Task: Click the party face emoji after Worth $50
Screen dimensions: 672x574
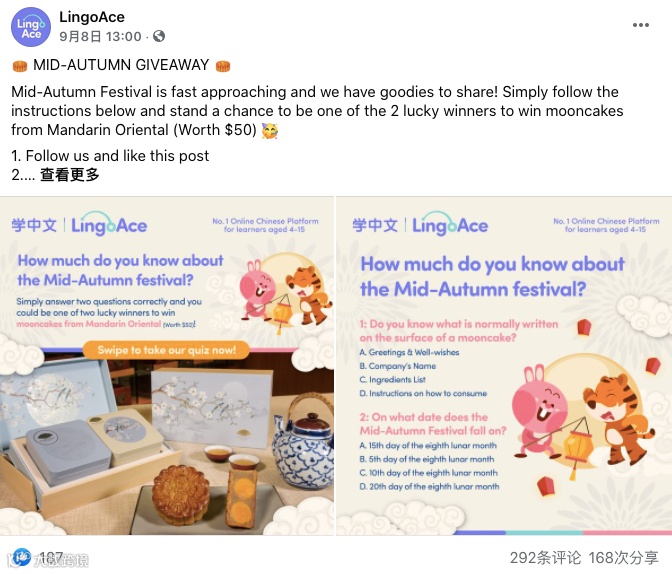Action: coord(270,130)
